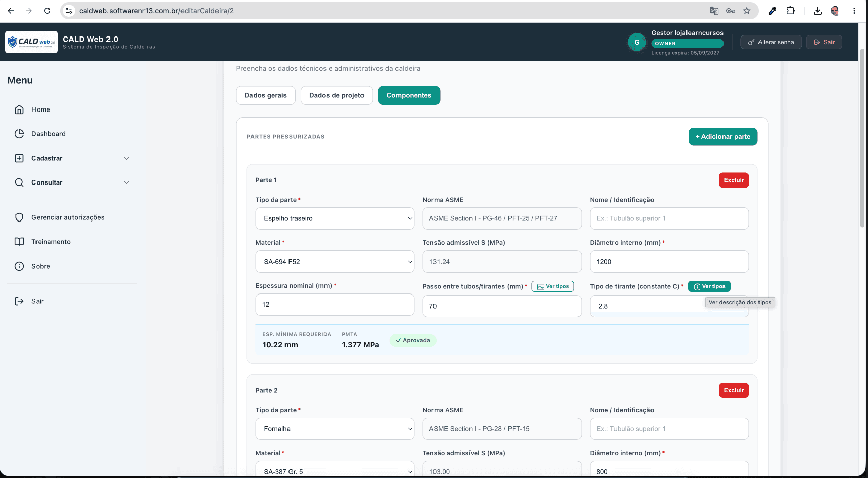Open Dashboard pie chart icon
This screenshot has height=478, width=868.
(19, 134)
